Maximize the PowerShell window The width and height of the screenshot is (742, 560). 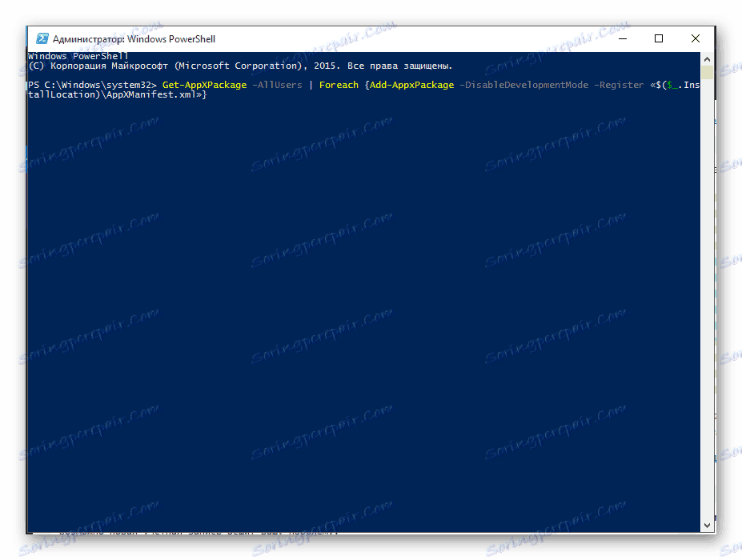point(659,38)
